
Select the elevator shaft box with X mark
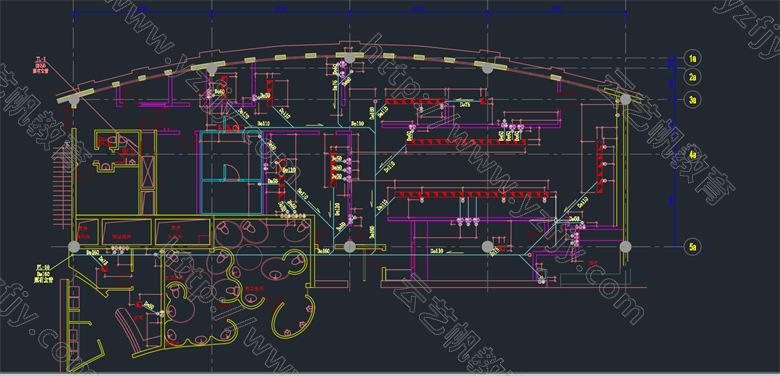tap(148, 173)
